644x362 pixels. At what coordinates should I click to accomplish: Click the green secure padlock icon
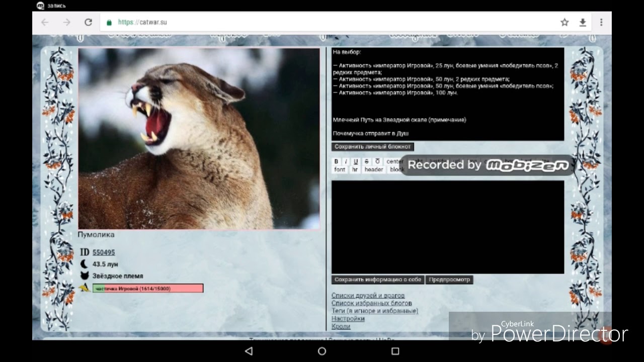[109, 22]
